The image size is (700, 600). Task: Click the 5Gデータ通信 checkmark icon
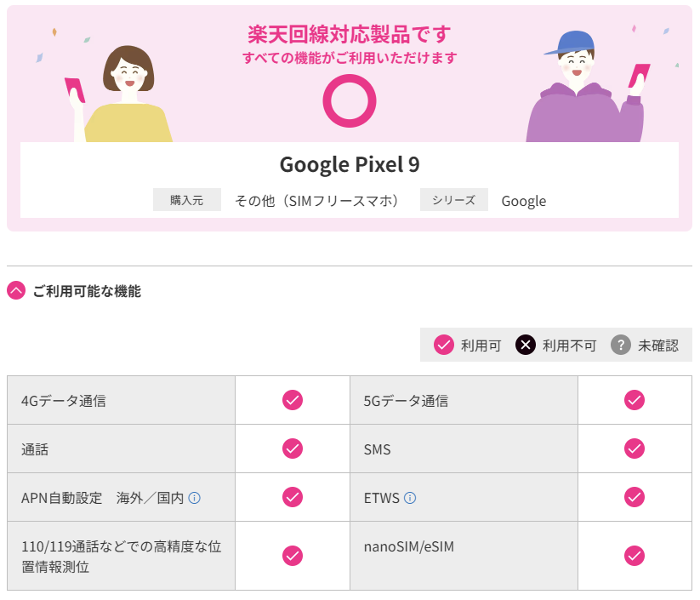(x=635, y=400)
